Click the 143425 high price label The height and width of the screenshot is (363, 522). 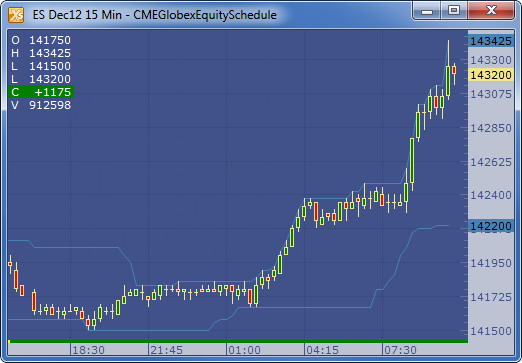click(491, 41)
